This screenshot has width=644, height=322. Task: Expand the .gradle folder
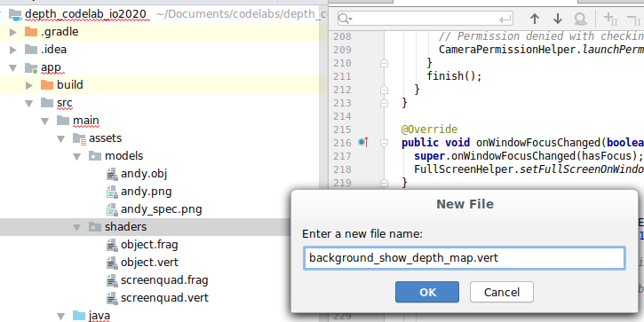(x=13, y=32)
